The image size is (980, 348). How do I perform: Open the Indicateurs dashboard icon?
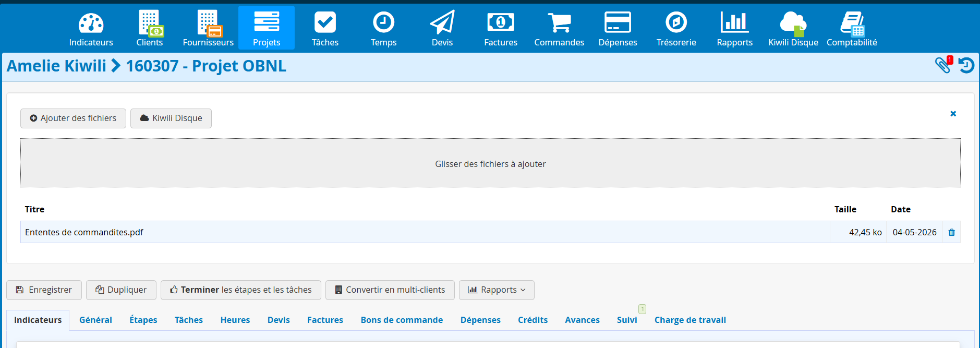pos(91,28)
